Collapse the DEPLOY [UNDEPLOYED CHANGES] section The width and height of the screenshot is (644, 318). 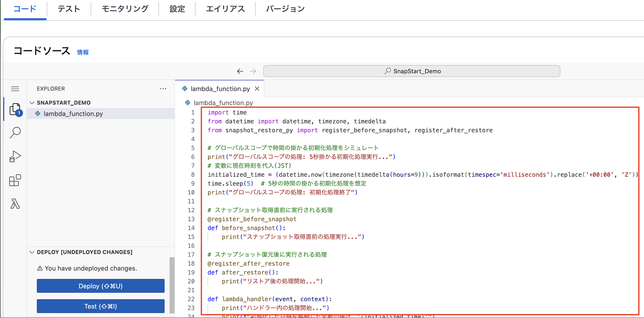click(x=32, y=252)
